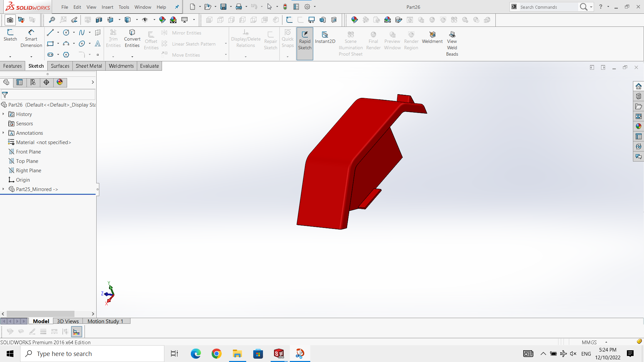Open File Explorer from taskbar

pos(237,354)
